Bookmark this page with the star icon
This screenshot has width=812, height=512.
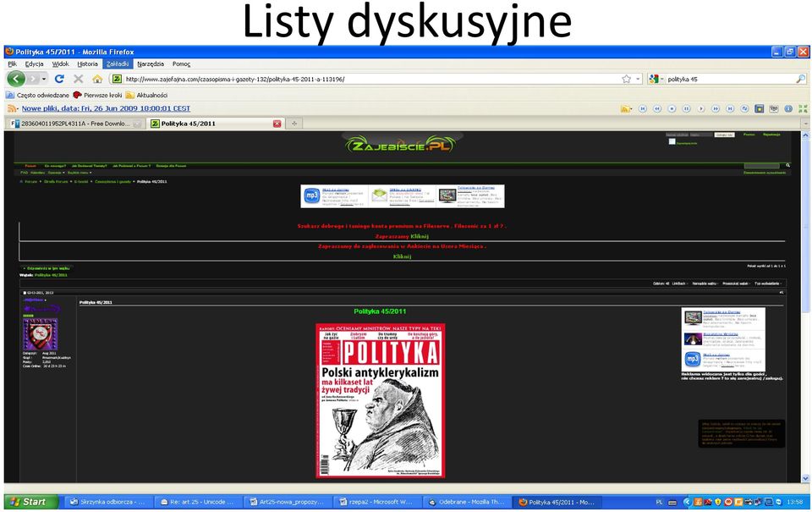pyautogui.click(x=626, y=79)
